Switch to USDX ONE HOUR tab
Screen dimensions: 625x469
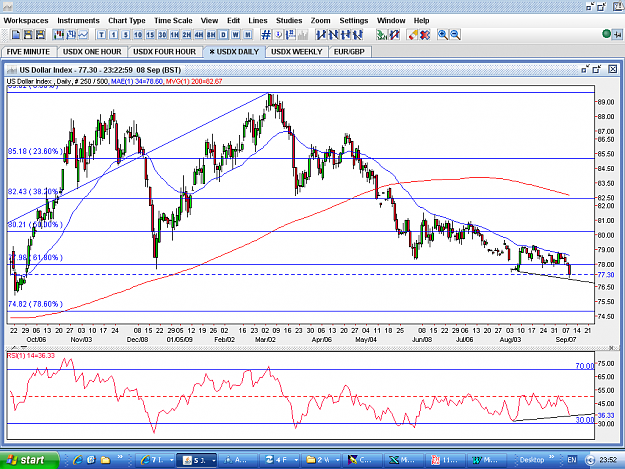[92, 52]
